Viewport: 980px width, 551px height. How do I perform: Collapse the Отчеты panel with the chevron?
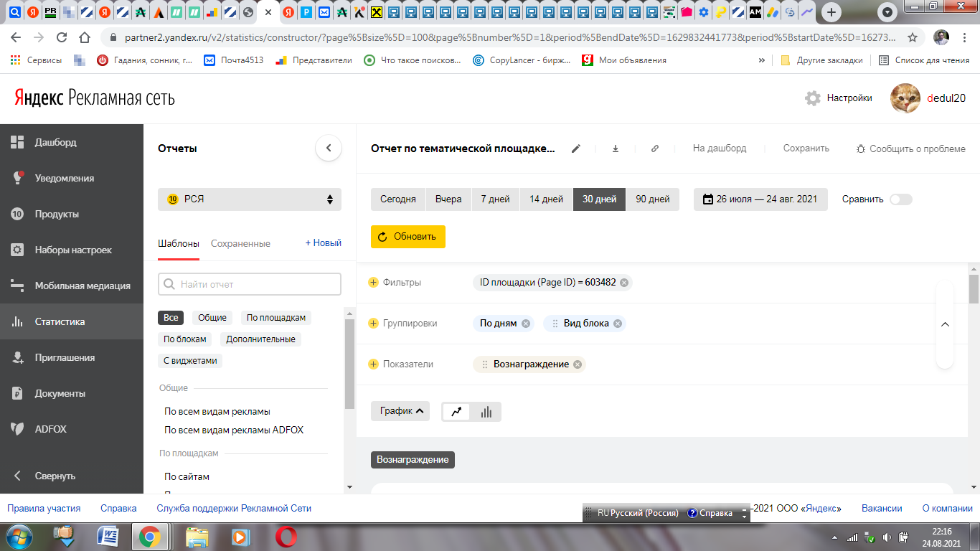coord(329,149)
